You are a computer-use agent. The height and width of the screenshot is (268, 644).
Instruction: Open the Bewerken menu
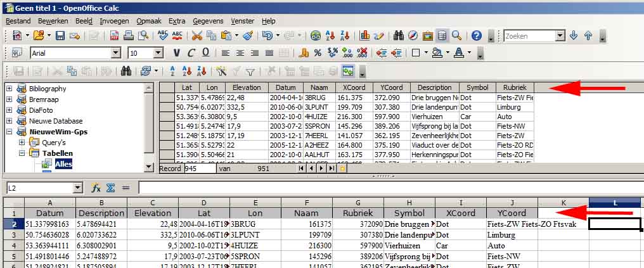53,21
